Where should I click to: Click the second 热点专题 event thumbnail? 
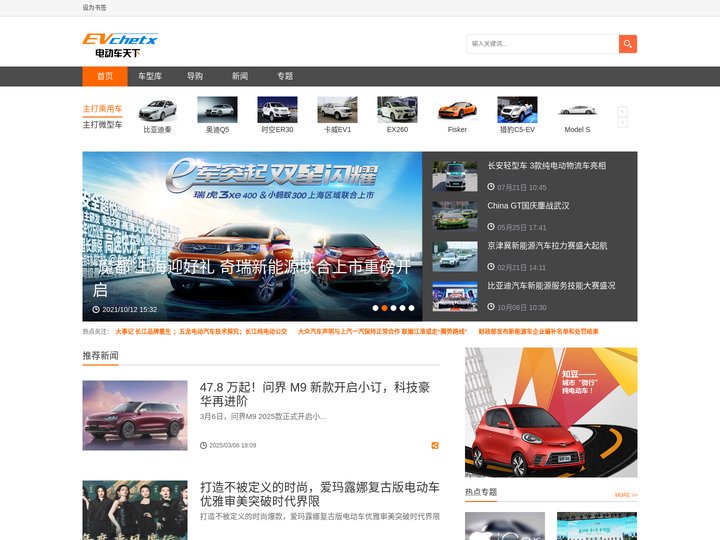point(597,526)
